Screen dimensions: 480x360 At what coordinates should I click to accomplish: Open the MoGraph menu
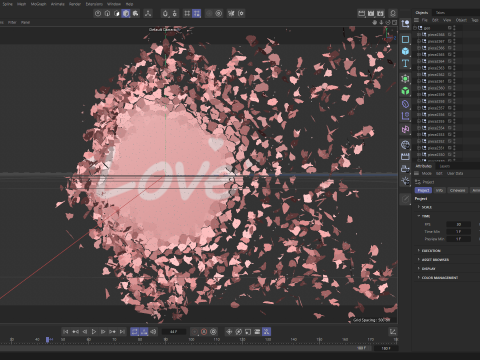point(38,4)
